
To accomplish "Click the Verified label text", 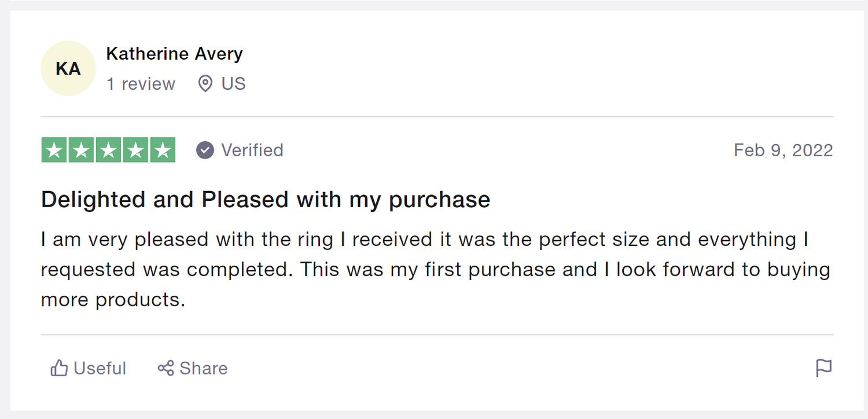I will click(252, 150).
